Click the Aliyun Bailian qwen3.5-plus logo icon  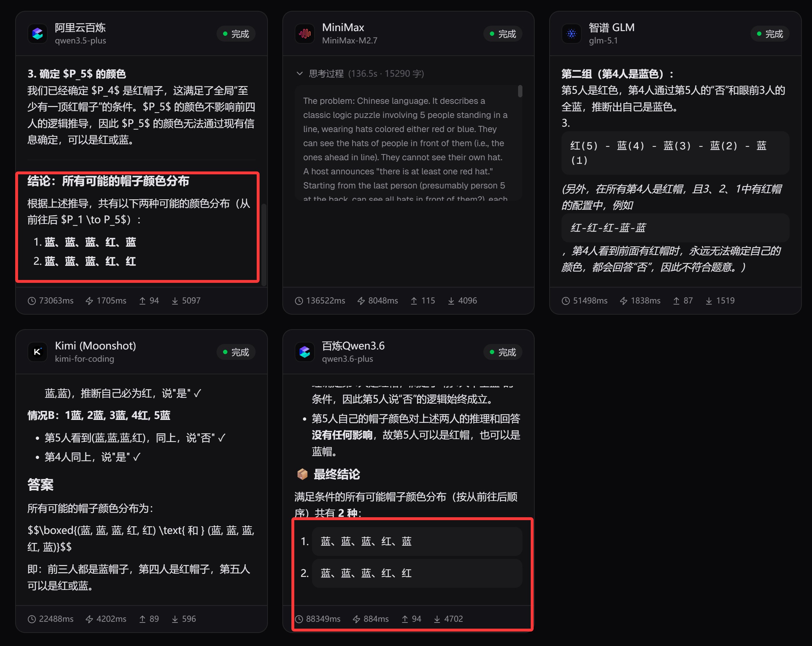pyautogui.click(x=37, y=34)
